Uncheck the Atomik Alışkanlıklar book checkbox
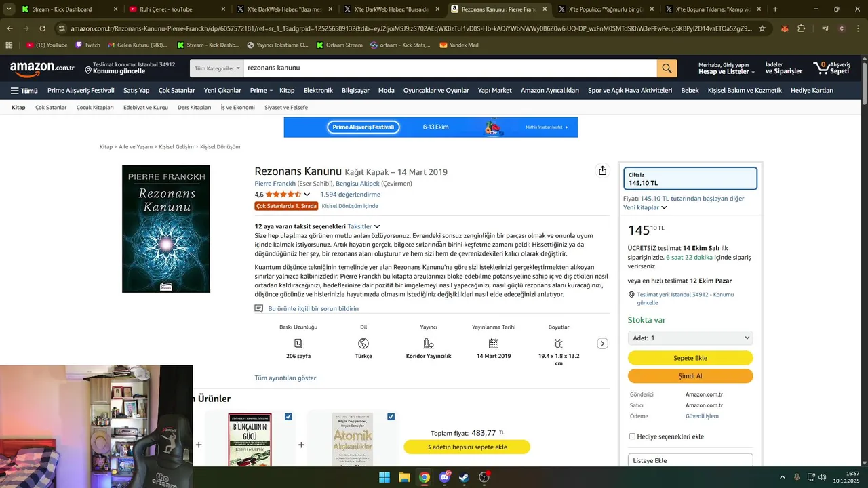The image size is (868, 488). [391, 416]
